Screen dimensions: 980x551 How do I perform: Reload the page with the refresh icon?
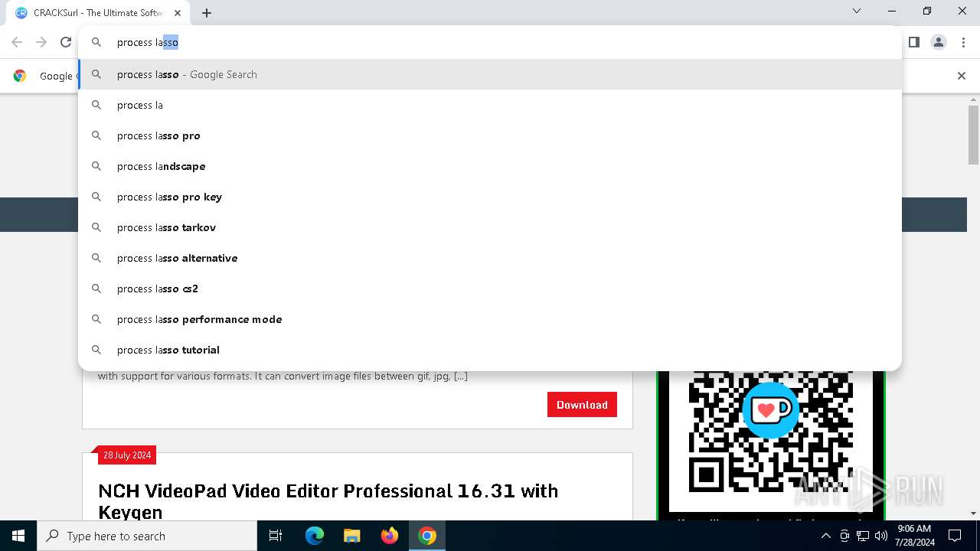click(66, 42)
